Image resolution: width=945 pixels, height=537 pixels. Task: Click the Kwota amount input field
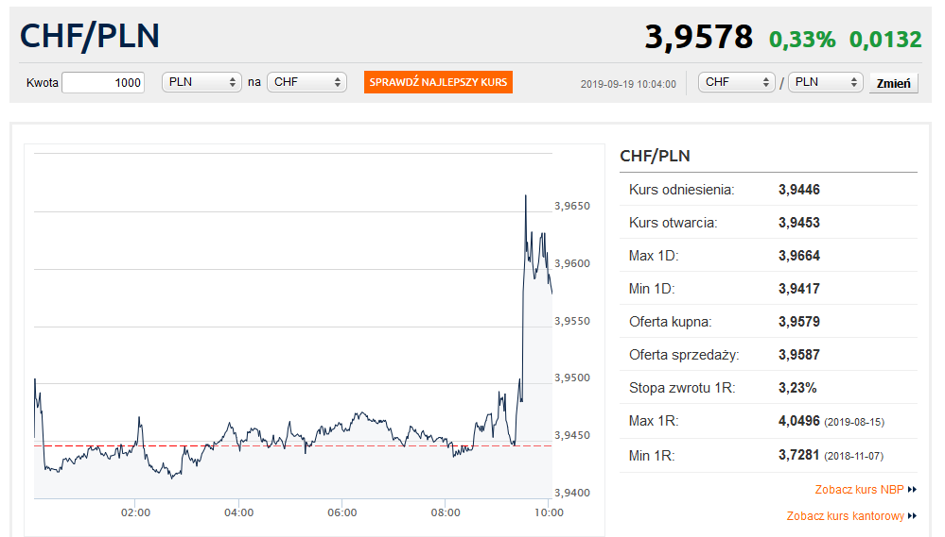[103, 83]
